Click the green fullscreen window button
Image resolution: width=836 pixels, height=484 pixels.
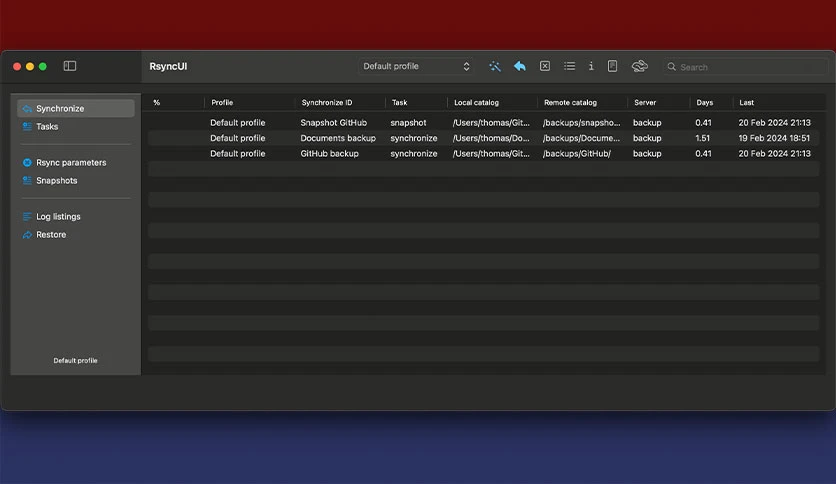(43, 66)
